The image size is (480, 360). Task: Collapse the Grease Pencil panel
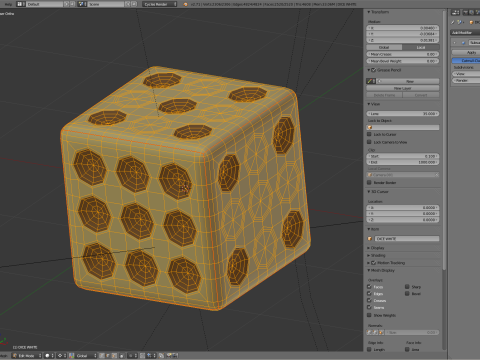[369, 70]
